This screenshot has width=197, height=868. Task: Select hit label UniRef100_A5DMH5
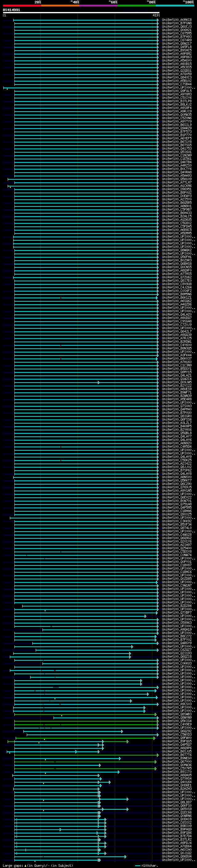tap(176, 233)
